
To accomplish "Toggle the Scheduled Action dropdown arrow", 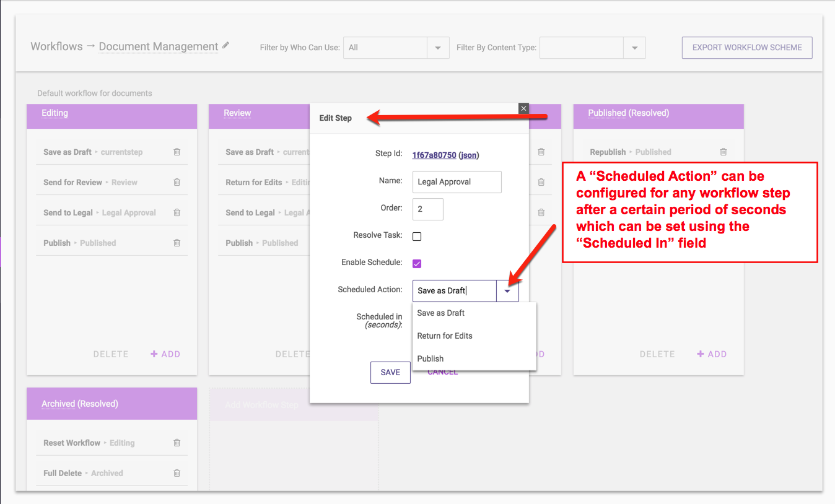I will (x=507, y=291).
